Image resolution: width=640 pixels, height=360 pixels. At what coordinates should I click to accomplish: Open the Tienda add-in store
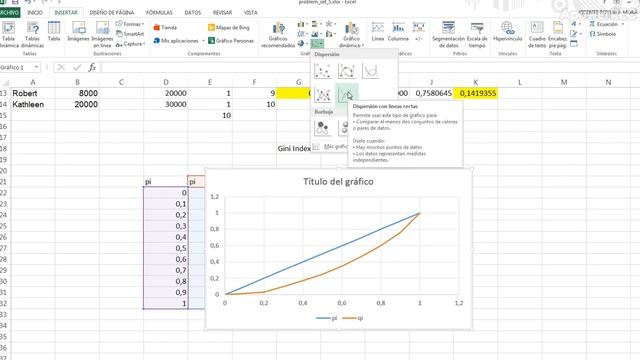click(165, 27)
